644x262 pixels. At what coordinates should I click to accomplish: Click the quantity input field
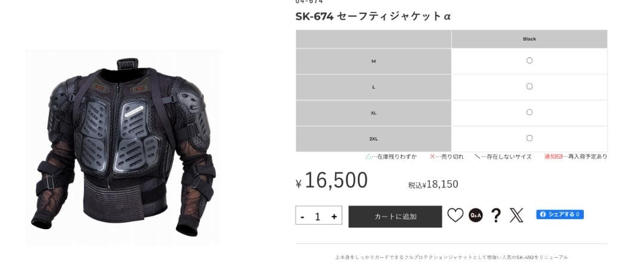317,217
